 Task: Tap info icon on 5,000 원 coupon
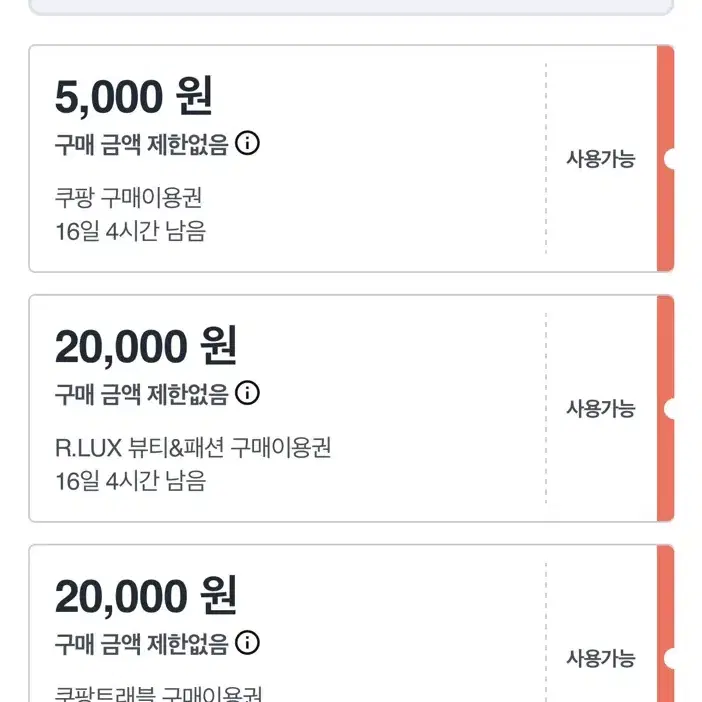click(247, 144)
